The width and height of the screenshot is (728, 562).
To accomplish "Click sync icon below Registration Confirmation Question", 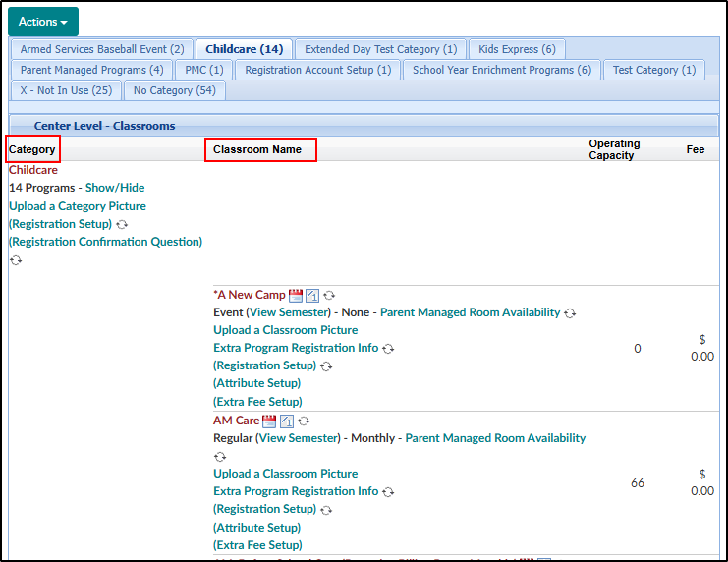I will pos(16,260).
